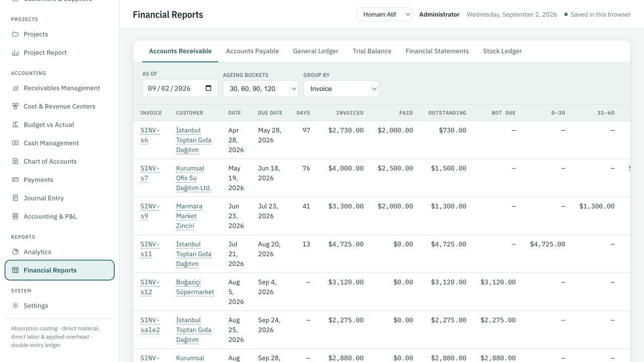
Task: Click the Project Report chart icon
Action: tap(15, 52)
